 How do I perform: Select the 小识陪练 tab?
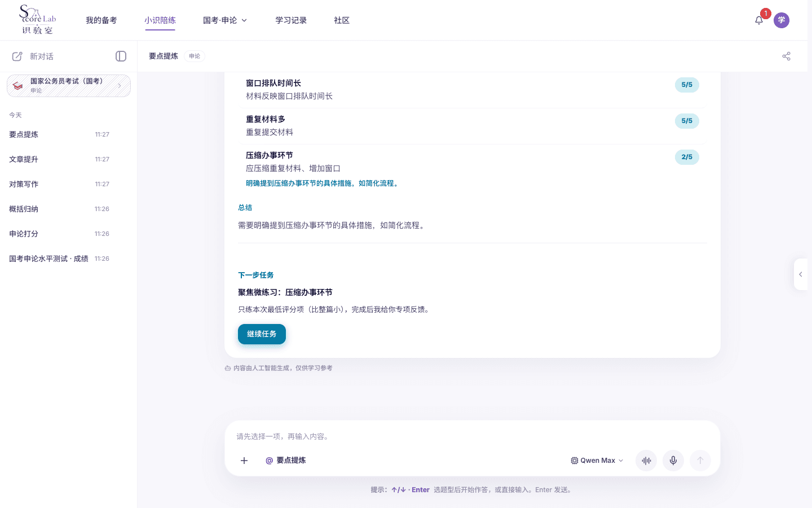(x=160, y=20)
